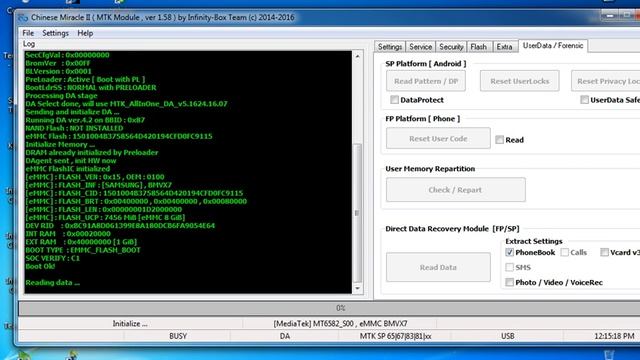The height and width of the screenshot is (360, 640).
Task: Click the 'SOC VERIFY : C1' log line
Action: [53, 258]
